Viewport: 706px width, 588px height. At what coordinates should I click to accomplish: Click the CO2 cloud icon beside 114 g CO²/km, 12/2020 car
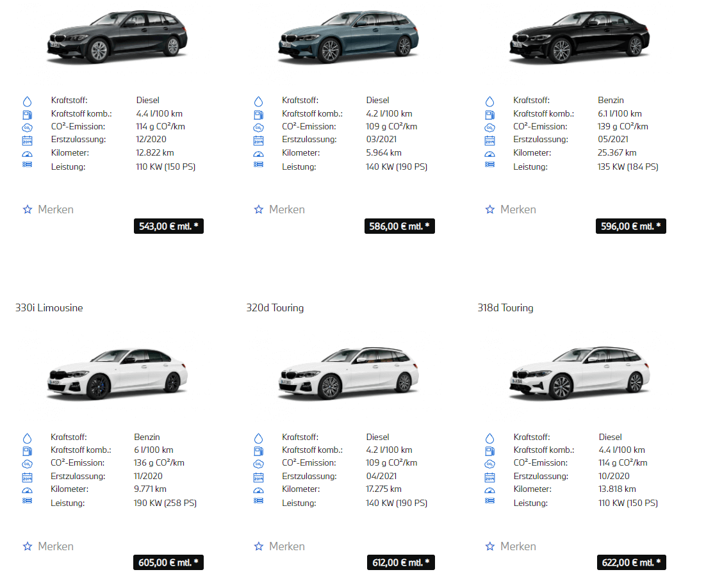(x=27, y=128)
